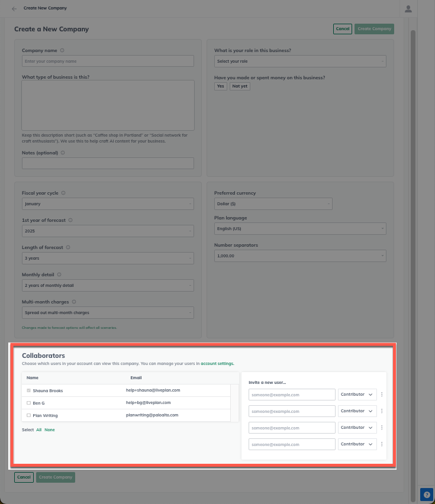Select None collaborators link
Screen dimensions: 435x504
[50, 429]
